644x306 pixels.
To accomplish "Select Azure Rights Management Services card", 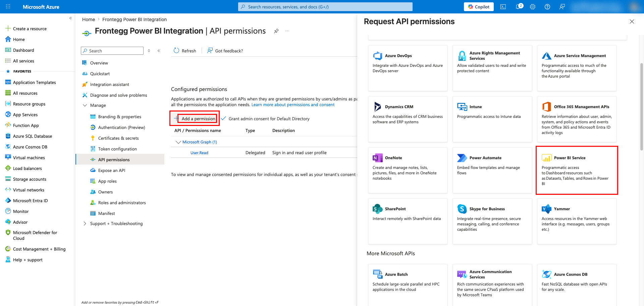I will (x=492, y=68).
